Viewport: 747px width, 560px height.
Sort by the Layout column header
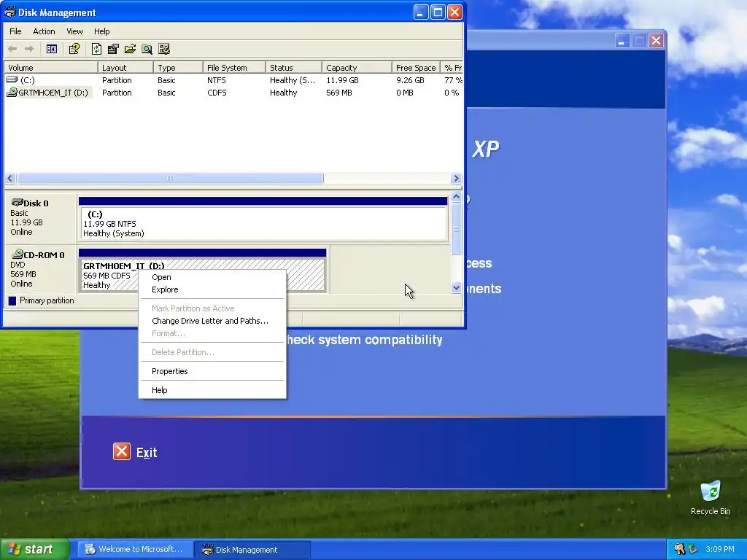point(125,68)
